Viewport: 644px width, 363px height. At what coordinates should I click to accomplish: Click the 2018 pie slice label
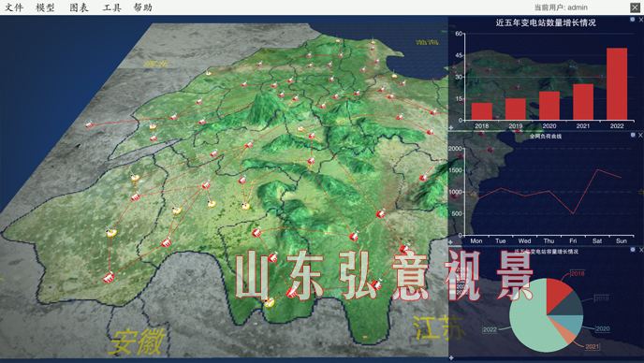click(x=578, y=273)
